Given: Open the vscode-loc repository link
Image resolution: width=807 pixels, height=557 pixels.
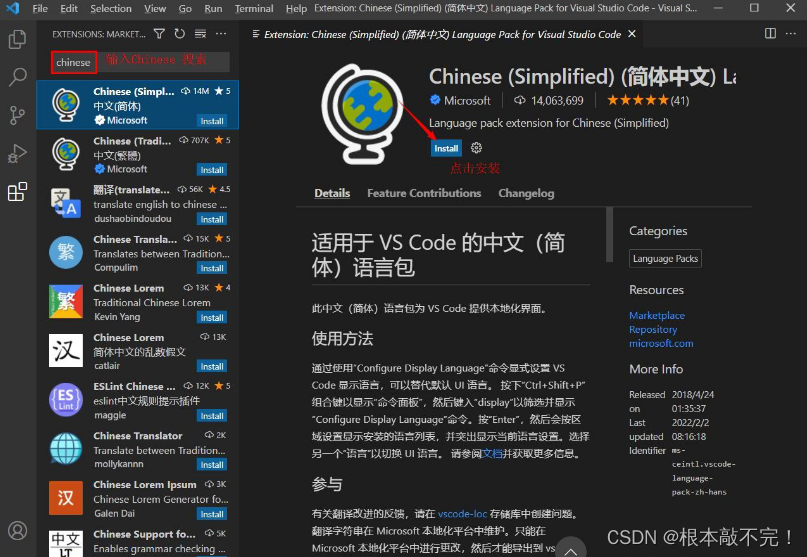Looking at the screenshot, I should [x=462, y=514].
